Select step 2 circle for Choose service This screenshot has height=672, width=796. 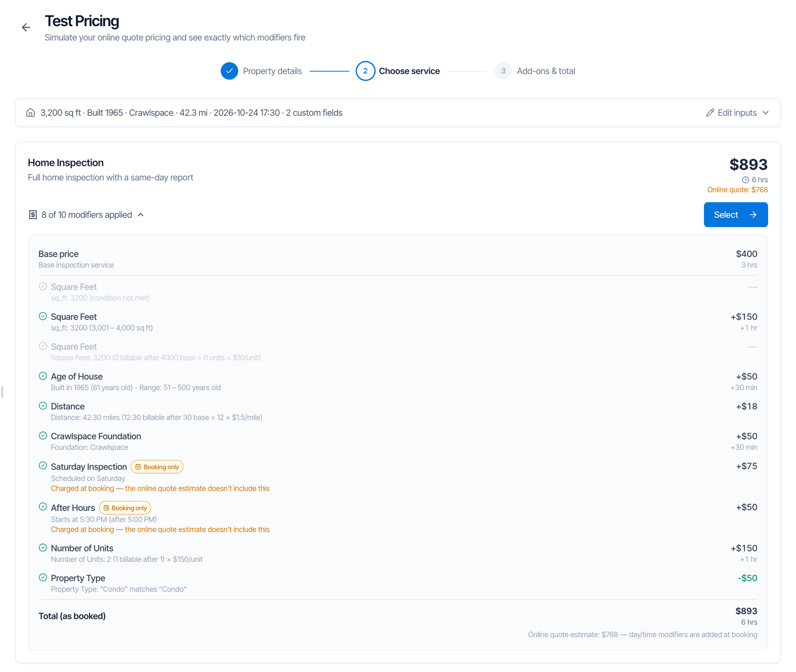pyautogui.click(x=365, y=71)
